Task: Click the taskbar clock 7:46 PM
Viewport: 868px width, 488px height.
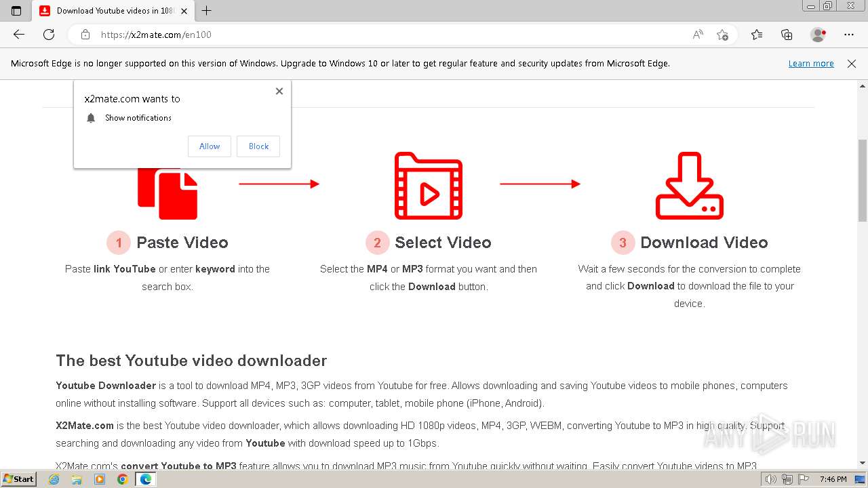Action: pos(833,479)
